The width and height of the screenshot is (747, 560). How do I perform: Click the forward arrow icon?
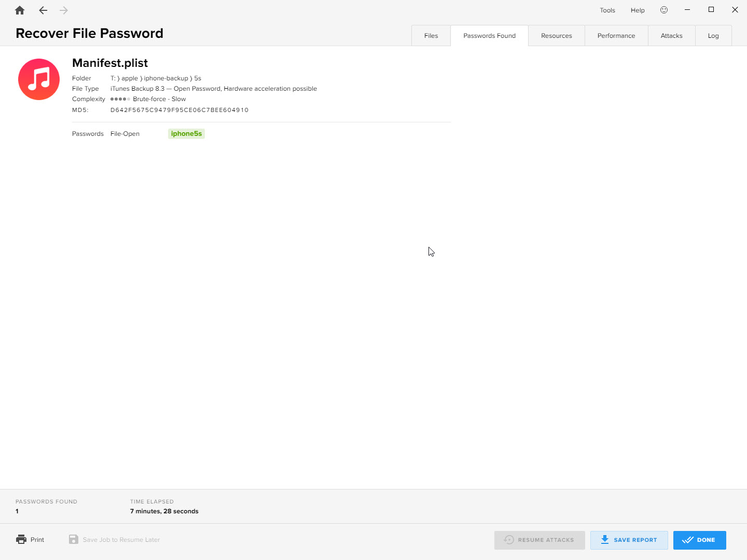[x=64, y=10]
